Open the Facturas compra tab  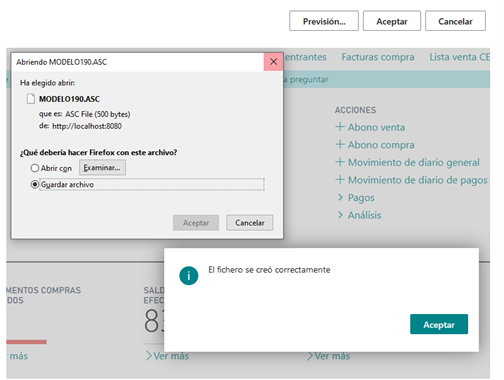pos(378,57)
